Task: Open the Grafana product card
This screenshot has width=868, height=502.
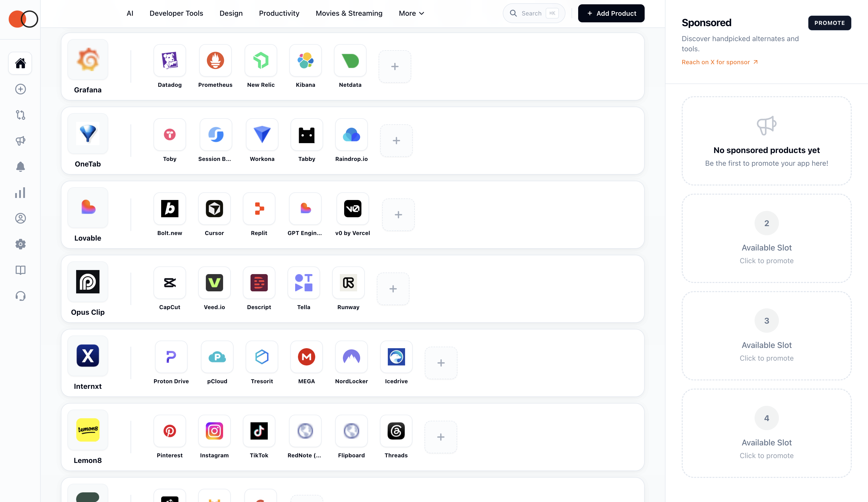Action: click(x=88, y=66)
